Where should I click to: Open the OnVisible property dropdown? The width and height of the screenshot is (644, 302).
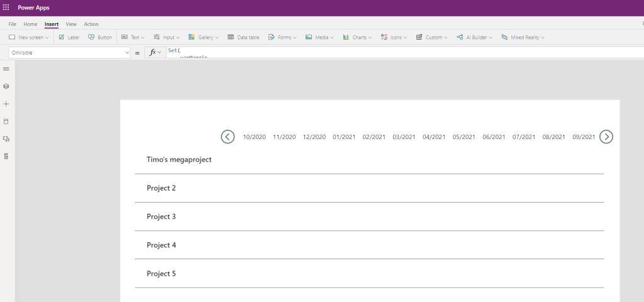[x=69, y=53]
